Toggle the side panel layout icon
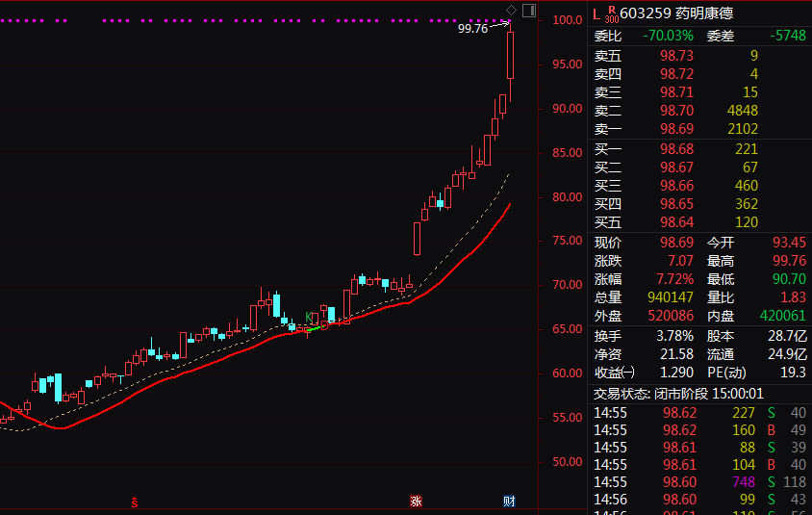The image size is (812, 515). [x=528, y=11]
